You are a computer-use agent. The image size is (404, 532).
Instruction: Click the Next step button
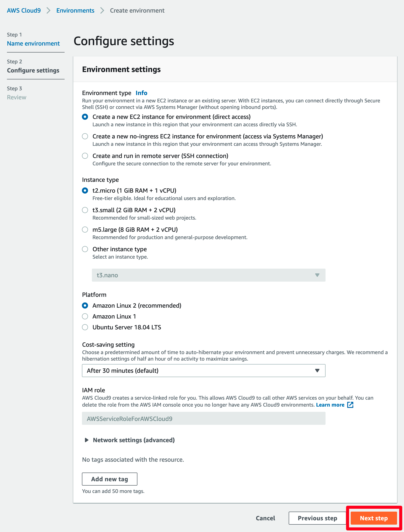point(374,518)
